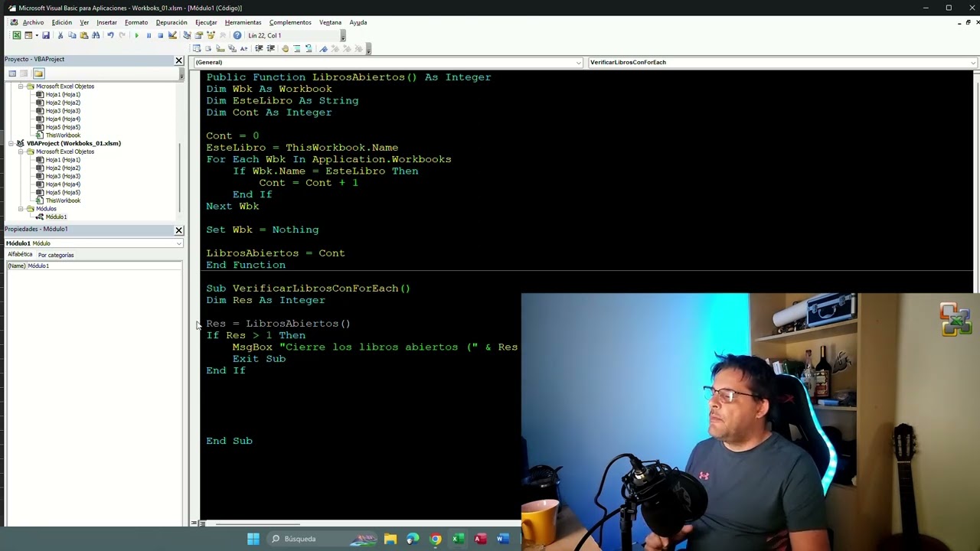Open Microsoft Access from taskbar

(x=480, y=539)
